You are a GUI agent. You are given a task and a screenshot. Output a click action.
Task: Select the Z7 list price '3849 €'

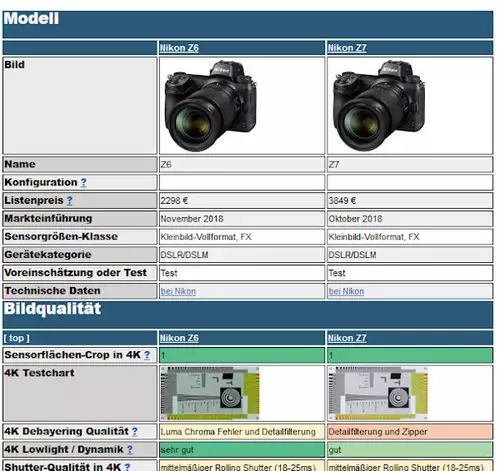tap(342, 201)
